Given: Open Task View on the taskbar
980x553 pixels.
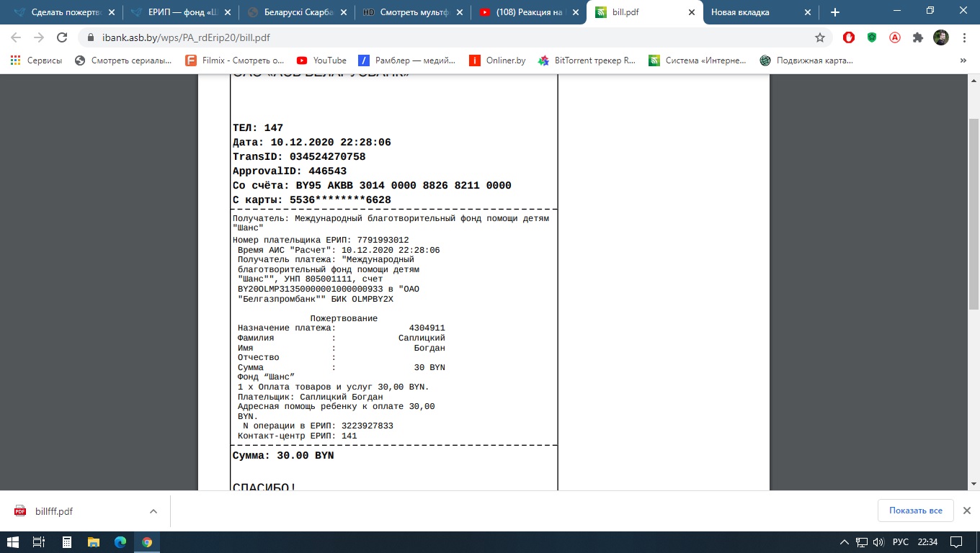Looking at the screenshot, I should 40,541.
